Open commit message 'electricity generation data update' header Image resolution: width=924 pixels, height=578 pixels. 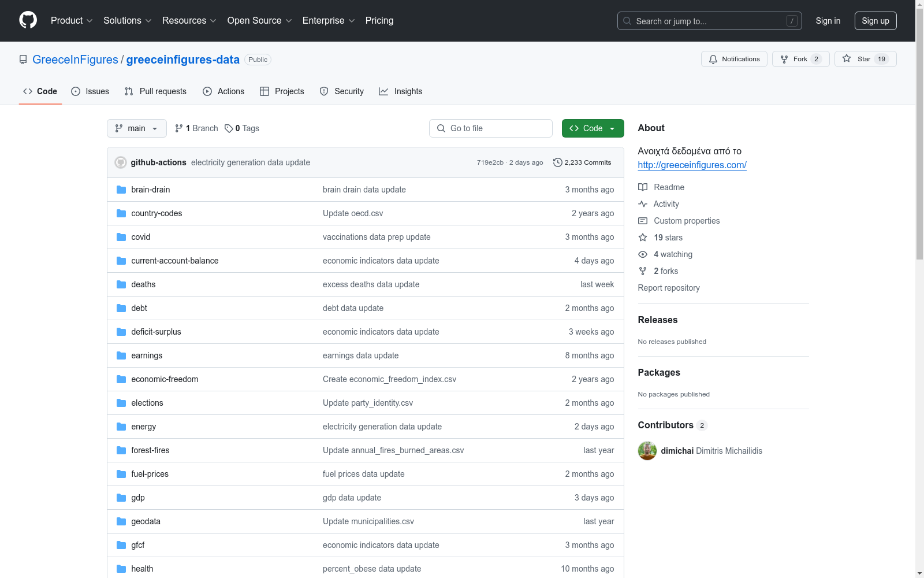click(251, 162)
